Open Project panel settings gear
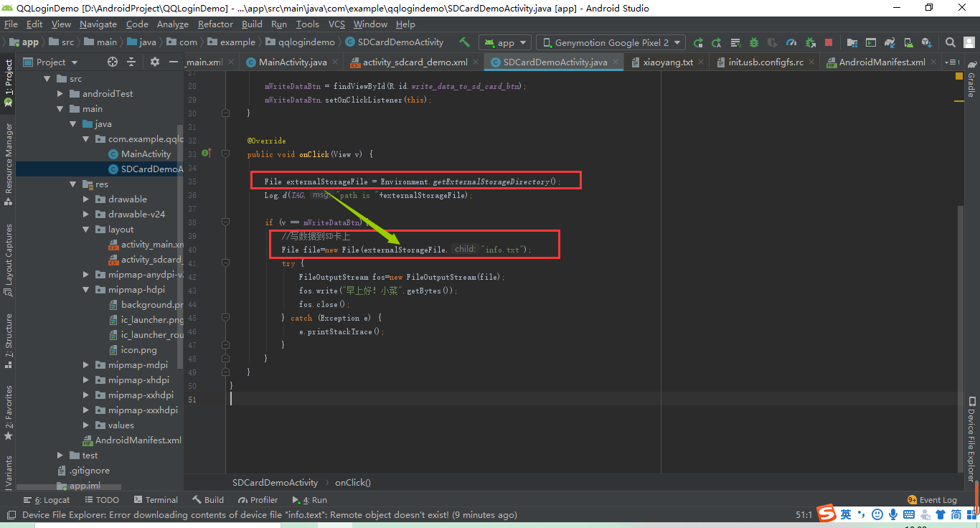 coord(155,62)
